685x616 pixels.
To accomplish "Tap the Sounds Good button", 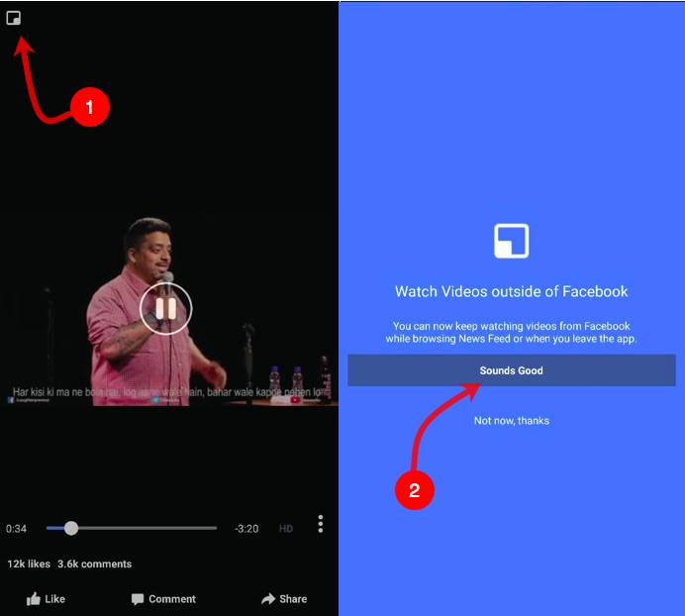I will click(x=511, y=370).
